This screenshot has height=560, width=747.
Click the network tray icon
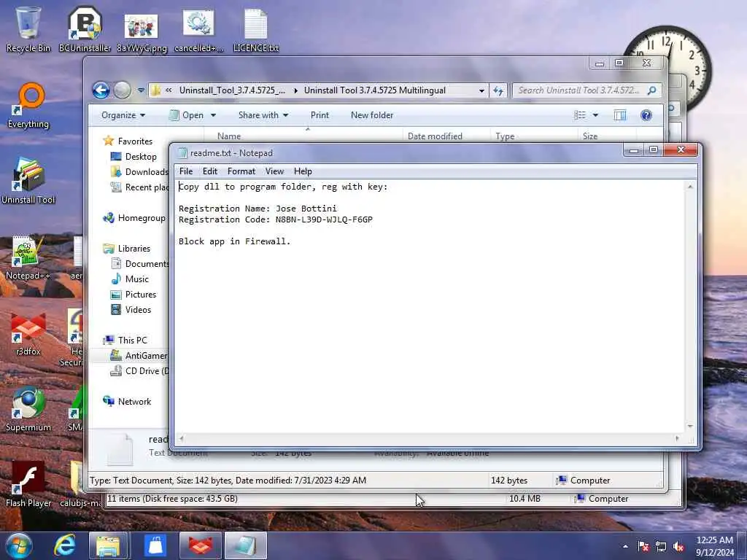(x=661, y=546)
